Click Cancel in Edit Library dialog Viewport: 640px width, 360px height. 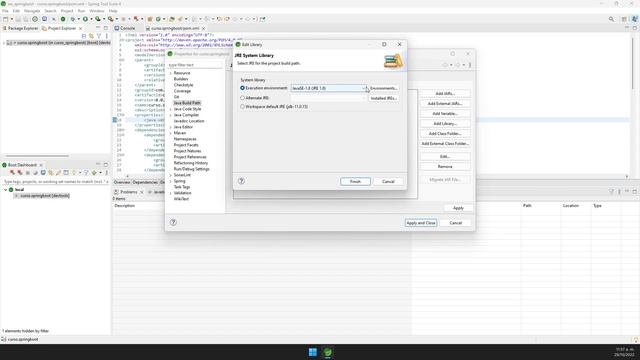388,181
